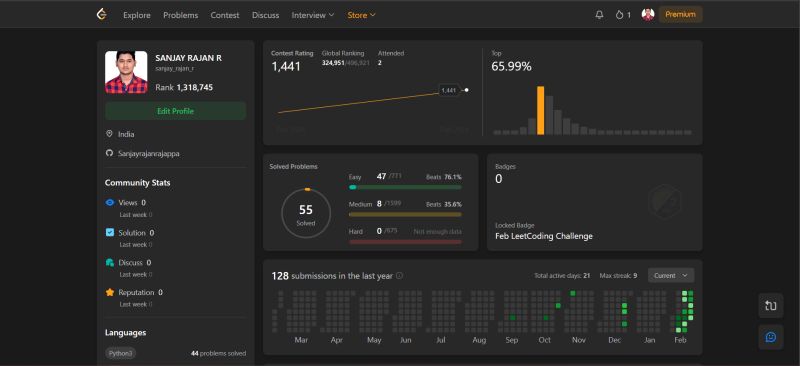
Task: Open the Contest menu item
Action: click(225, 15)
